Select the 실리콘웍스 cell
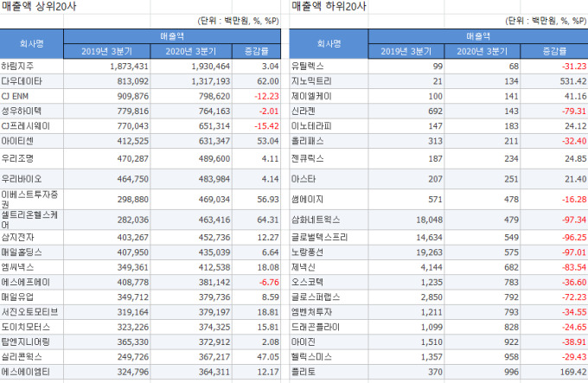This screenshot has height=383, width=588. tap(31, 357)
